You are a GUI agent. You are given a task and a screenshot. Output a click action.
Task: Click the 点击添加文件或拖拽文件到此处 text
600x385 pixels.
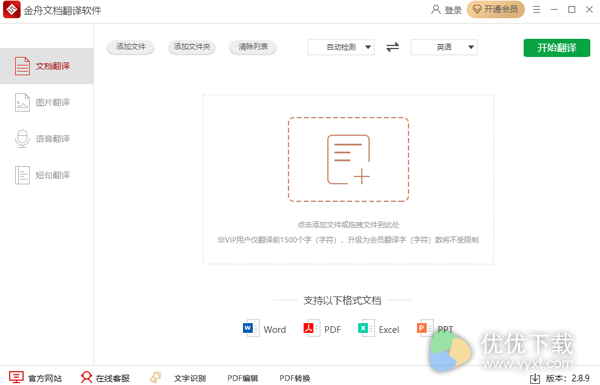point(348,225)
